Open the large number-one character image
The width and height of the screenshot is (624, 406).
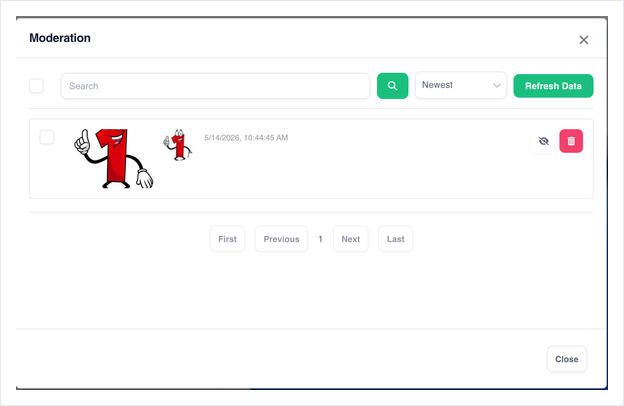pyautogui.click(x=114, y=158)
